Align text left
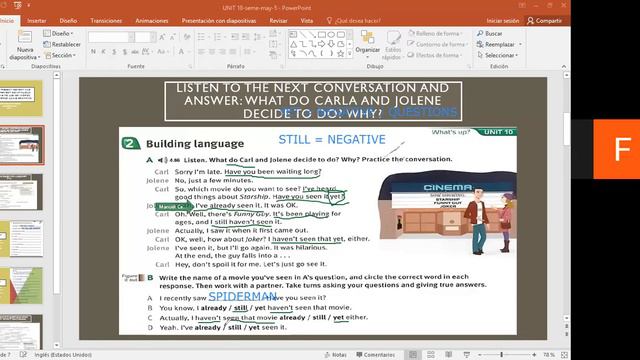640x360 pixels. click(201, 52)
